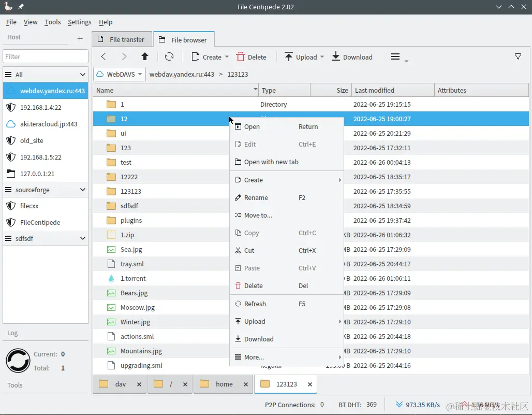Select the folder named test
Viewport: 532px width, 415px height.
[126, 162]
